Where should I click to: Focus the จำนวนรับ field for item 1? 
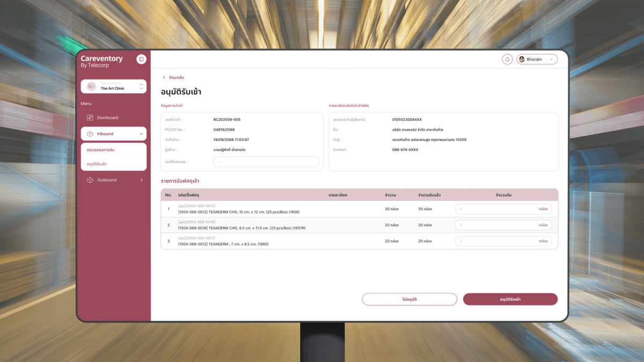click(503, 209)
